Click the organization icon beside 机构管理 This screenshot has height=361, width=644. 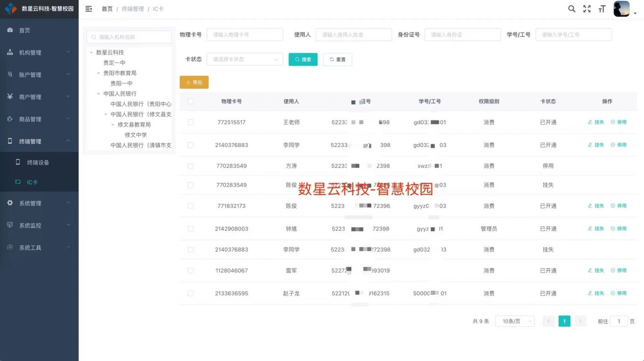click(x=10, y=52)
